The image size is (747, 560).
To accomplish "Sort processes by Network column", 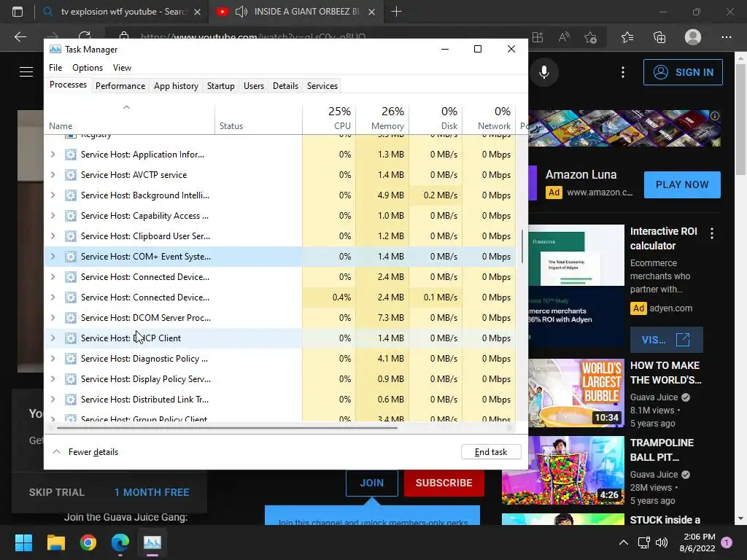I will point(489,118).
